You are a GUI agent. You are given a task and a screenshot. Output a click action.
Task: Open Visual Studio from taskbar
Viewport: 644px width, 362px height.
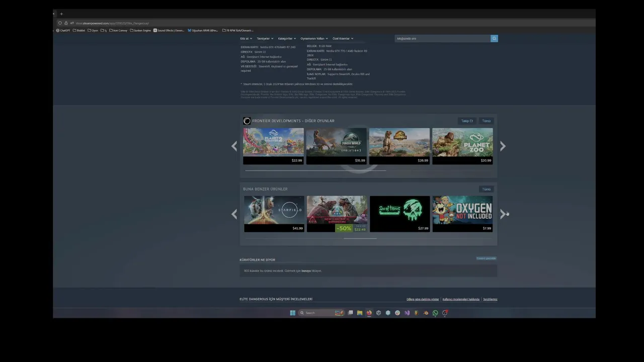407,313
